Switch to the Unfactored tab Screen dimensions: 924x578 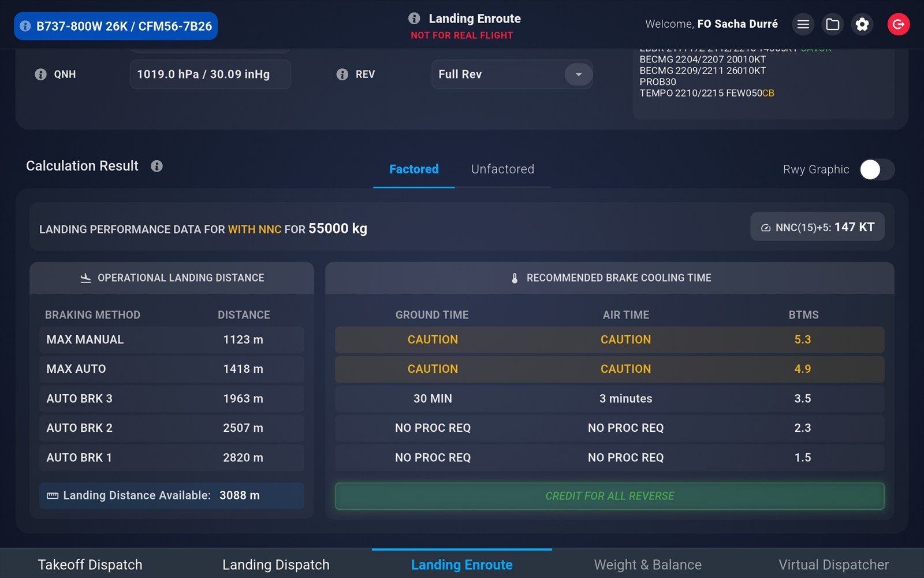pyautogui.click(x=502, y=169)
